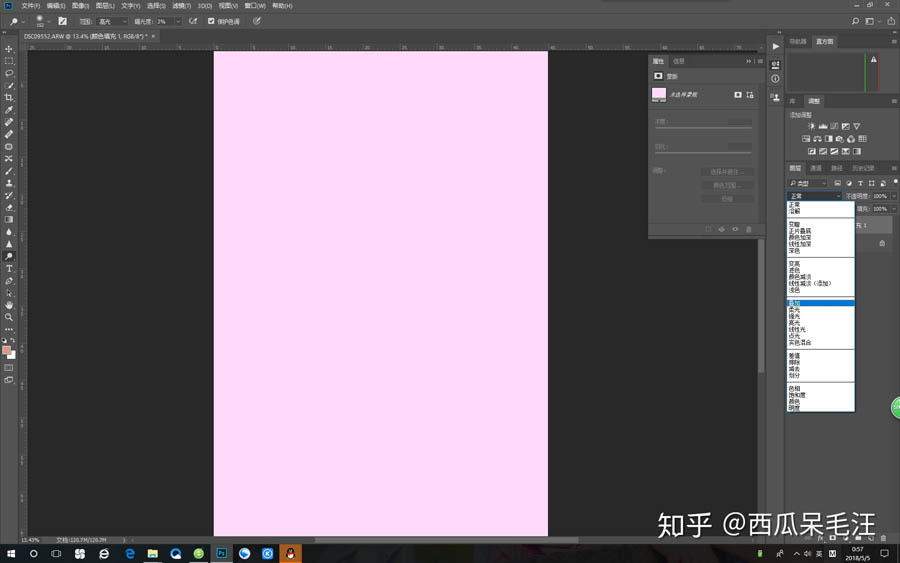
Task: Select the Rectangular Marquee tool
Action: coord(9,61)
